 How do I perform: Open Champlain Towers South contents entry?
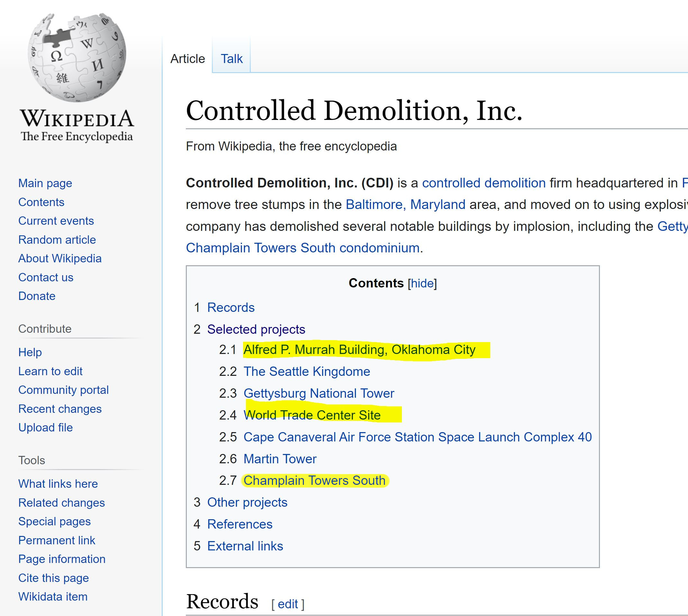coord(314,481)
